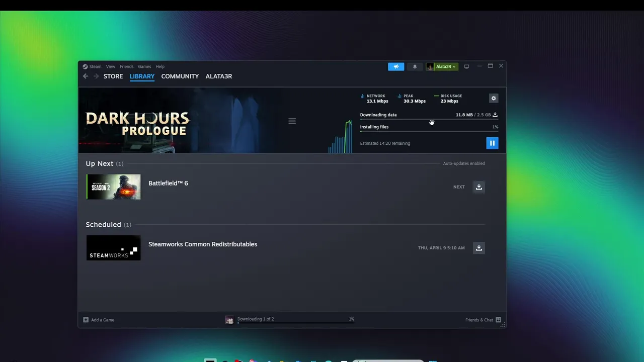Click Estimated 14:20 remaining text
The width and height of the screenshot is (644, 362).
pyautogui.click(x=385, y=143)
